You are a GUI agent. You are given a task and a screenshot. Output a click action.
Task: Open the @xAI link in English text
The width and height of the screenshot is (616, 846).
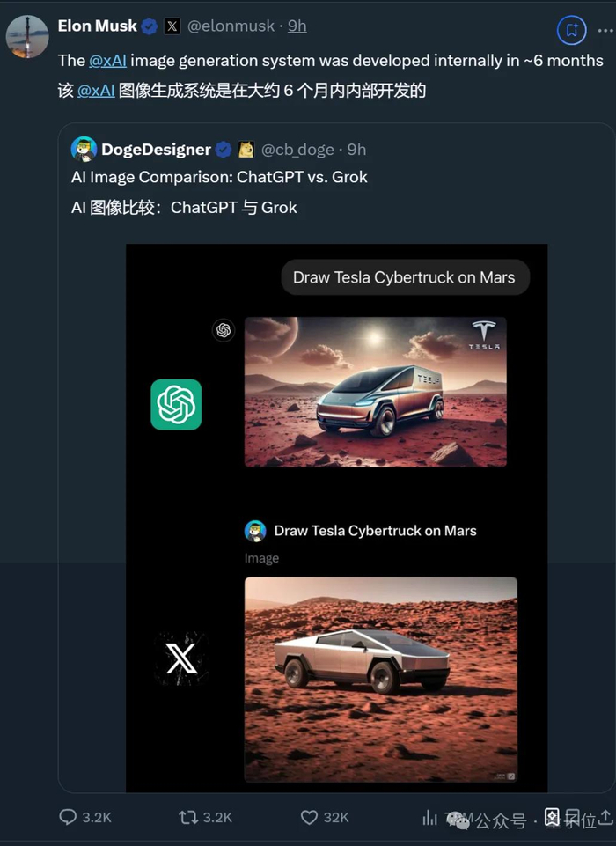(x=107, y=61)
